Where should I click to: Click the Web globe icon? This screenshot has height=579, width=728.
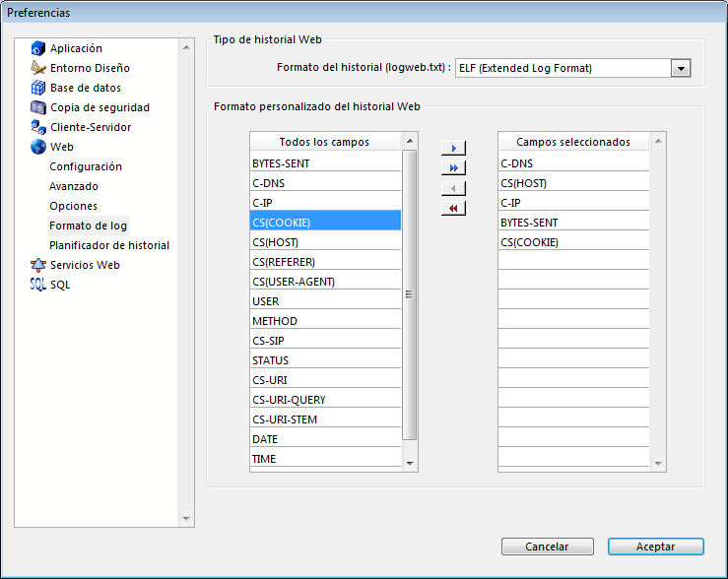click(38, 147)
